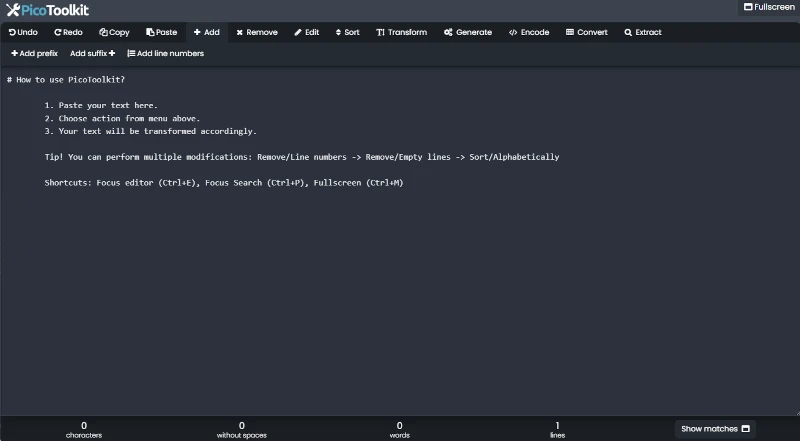Click the Add suffix option
The image size is (800, 441).
coord(92,53)
